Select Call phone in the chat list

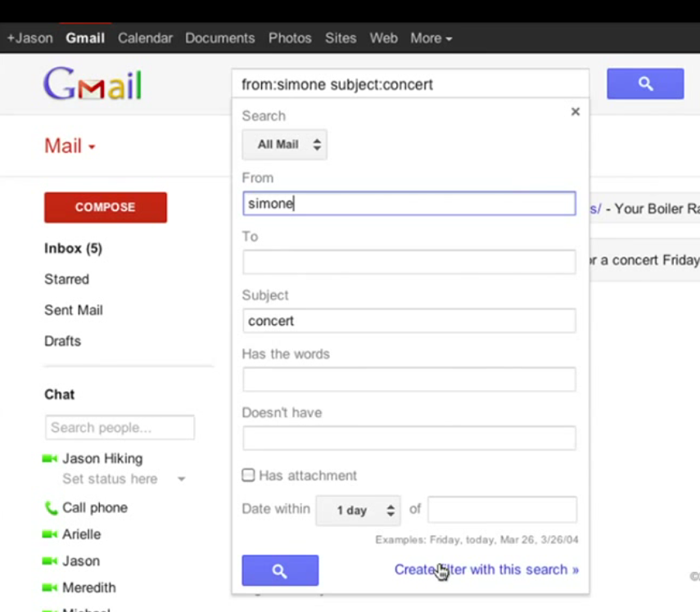pos(95,507)
